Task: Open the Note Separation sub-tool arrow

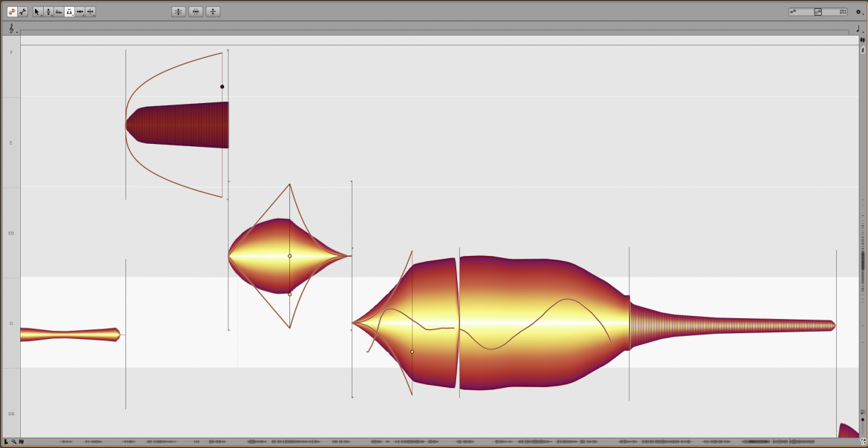Action: click(x=94, y=15)
